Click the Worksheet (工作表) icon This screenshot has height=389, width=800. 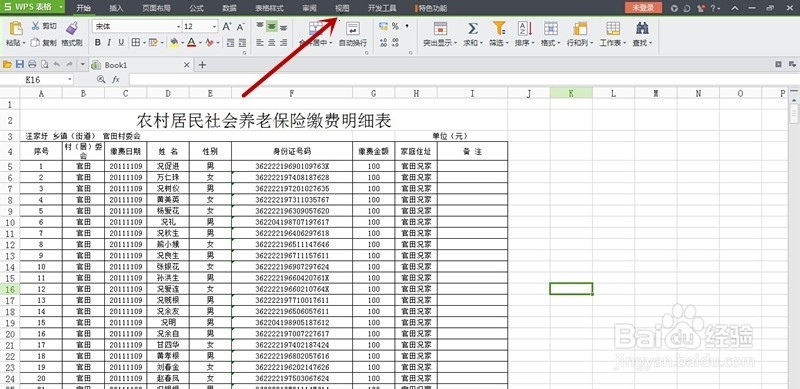pos(613,28)
